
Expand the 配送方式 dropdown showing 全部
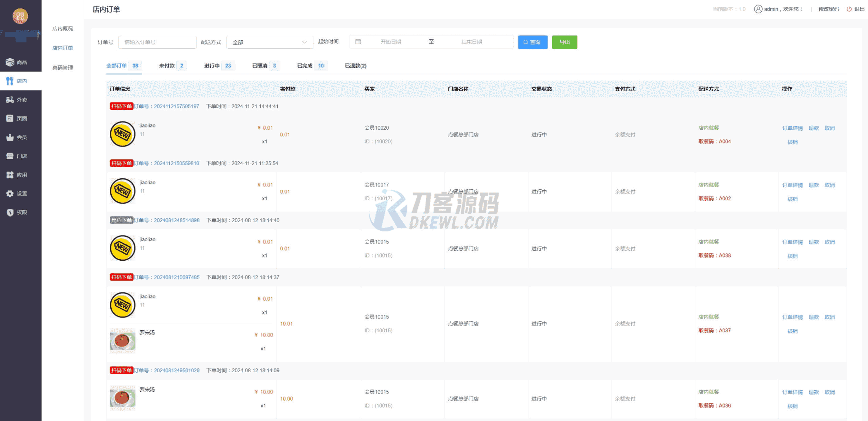click(270, 42)
